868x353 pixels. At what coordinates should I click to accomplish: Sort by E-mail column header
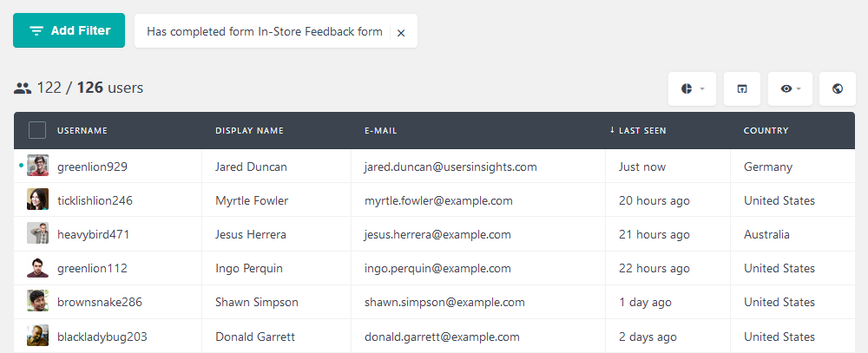pyautogui.click(x=381, y=131)
